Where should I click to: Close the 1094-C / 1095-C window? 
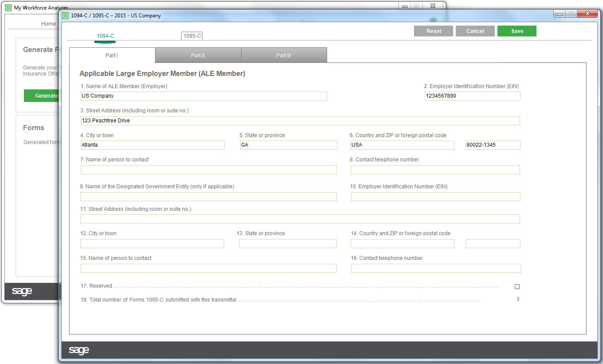coord(587,14)
